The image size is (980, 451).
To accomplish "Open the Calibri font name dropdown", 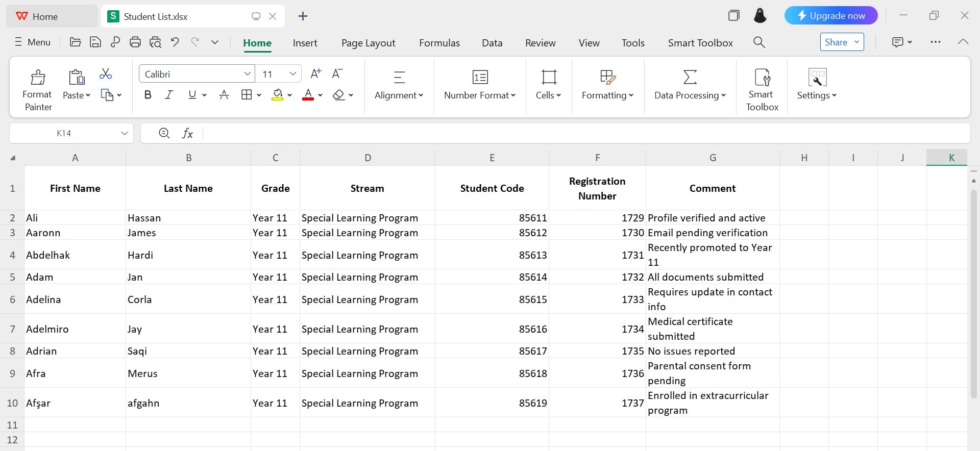I will [248, 74].
